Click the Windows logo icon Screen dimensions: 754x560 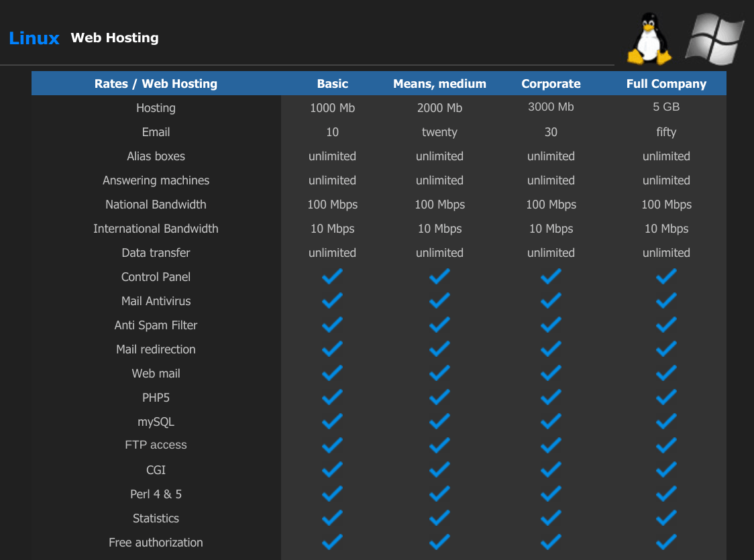click(x=714, y=39)
